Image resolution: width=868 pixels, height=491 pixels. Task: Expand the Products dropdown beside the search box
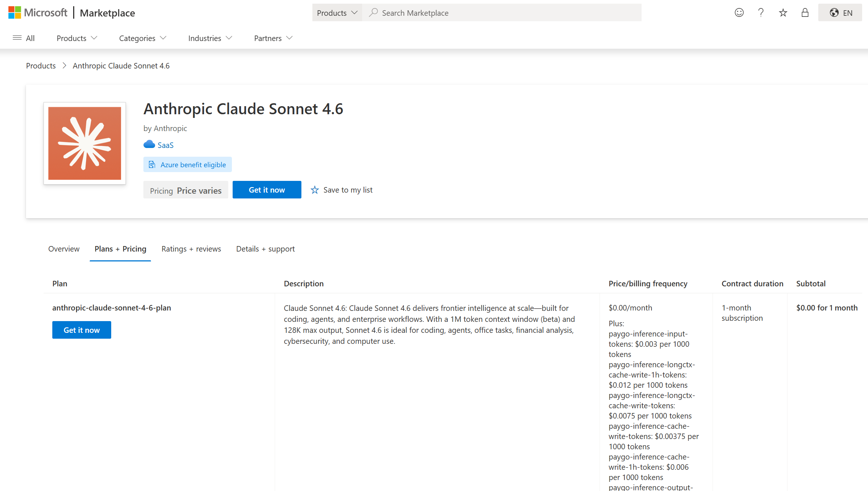(337, 13)
